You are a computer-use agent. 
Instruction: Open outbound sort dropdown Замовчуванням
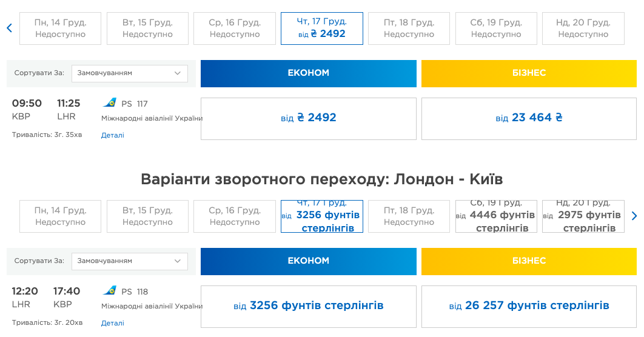click(129, 73)
